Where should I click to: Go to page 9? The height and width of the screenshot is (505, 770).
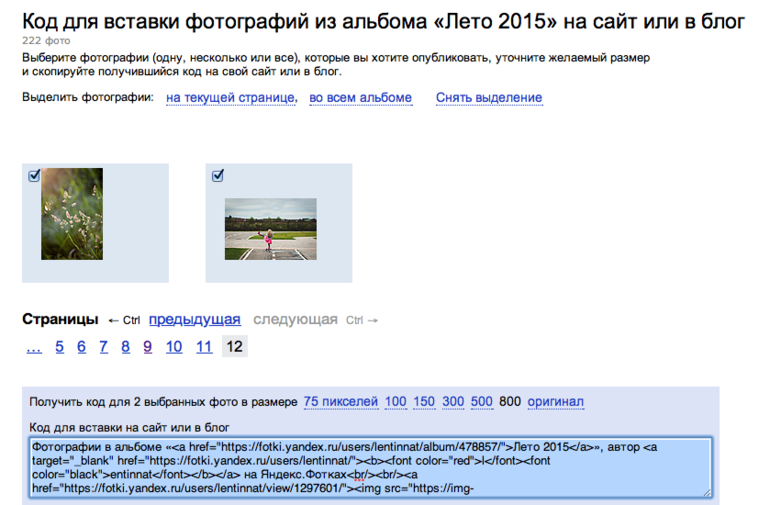(x=147, y=347)
